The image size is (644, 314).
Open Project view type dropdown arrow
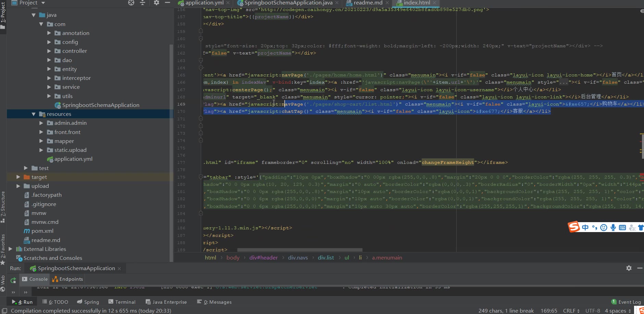(43, 3)
